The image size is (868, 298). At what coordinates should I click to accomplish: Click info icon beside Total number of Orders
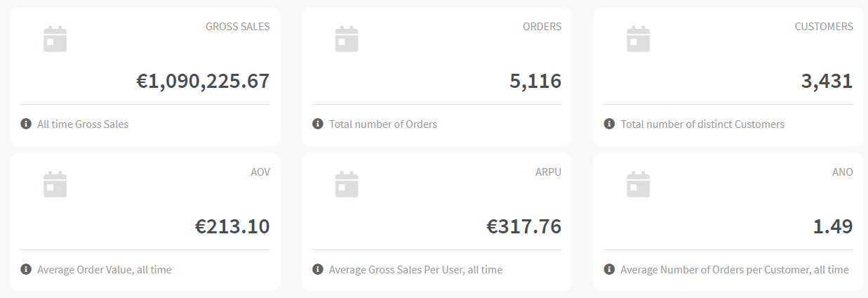click(x=318, y=124)
